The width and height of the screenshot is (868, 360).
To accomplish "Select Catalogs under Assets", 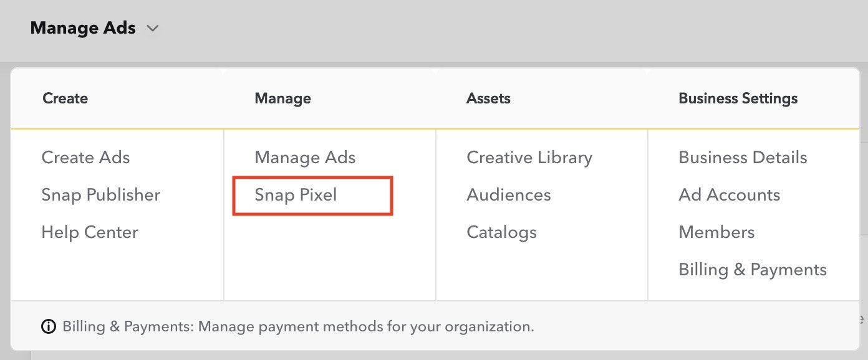I will 501,232.
